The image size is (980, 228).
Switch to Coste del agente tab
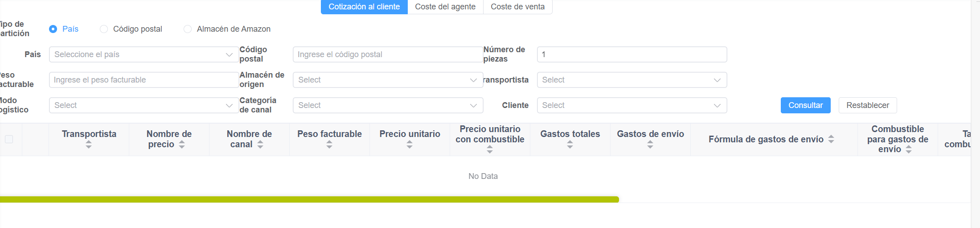(445, 7)
